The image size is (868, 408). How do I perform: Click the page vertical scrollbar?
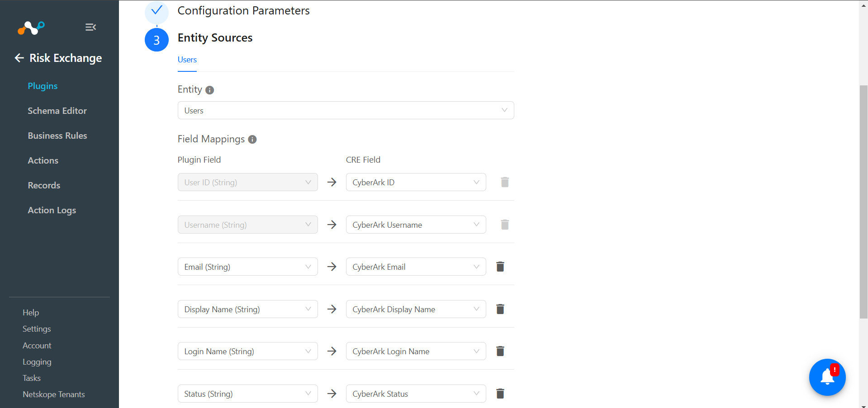tap(863, 202)
